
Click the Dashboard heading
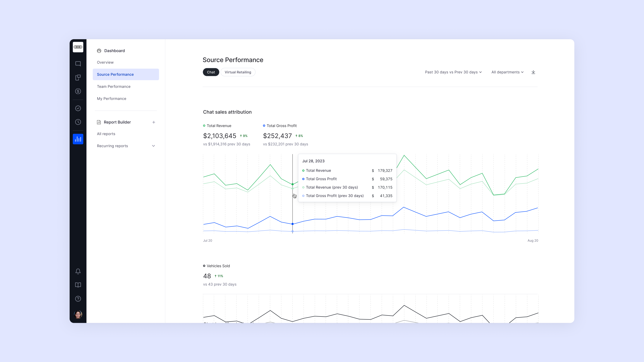115,51
